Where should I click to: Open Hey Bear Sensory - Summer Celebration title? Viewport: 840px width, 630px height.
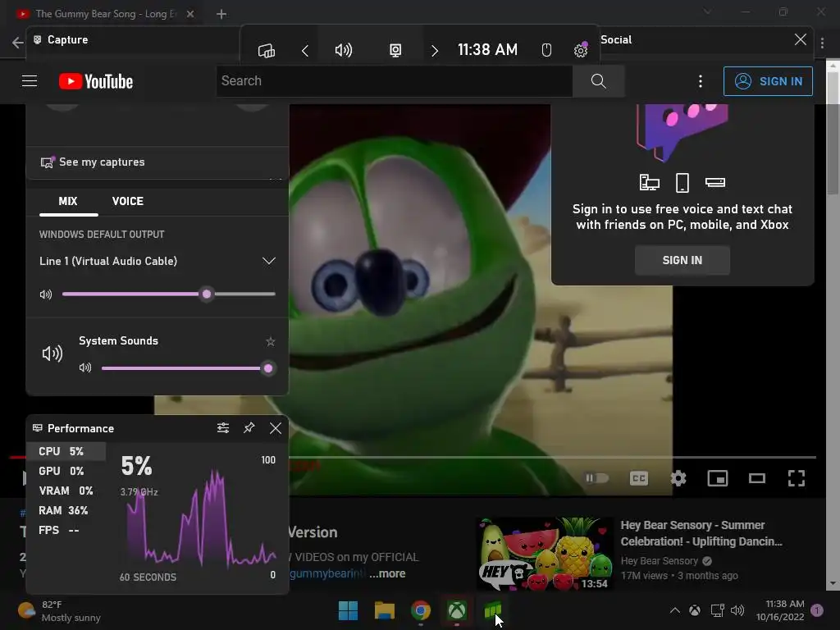[701, 533]
